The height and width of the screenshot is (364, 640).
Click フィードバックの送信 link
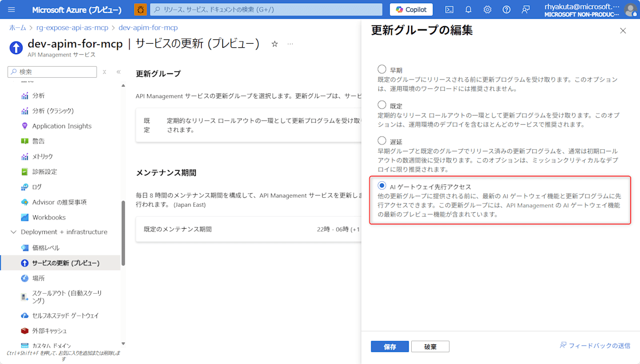595,345
